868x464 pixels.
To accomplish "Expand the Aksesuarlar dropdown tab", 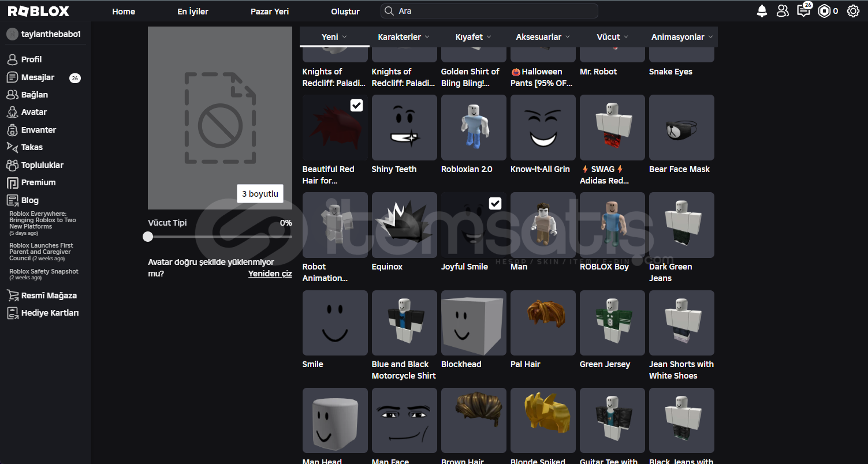I will tap(543, 37).
